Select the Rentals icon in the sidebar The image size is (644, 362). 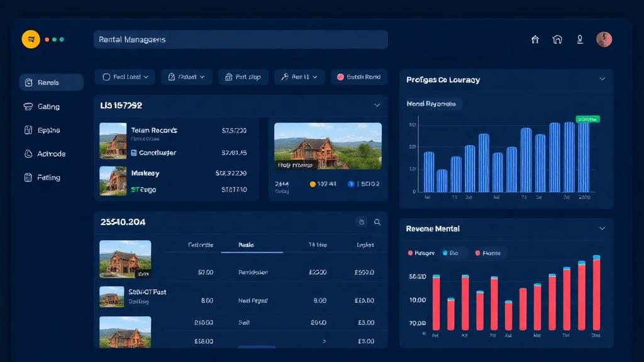pos(28,82)
